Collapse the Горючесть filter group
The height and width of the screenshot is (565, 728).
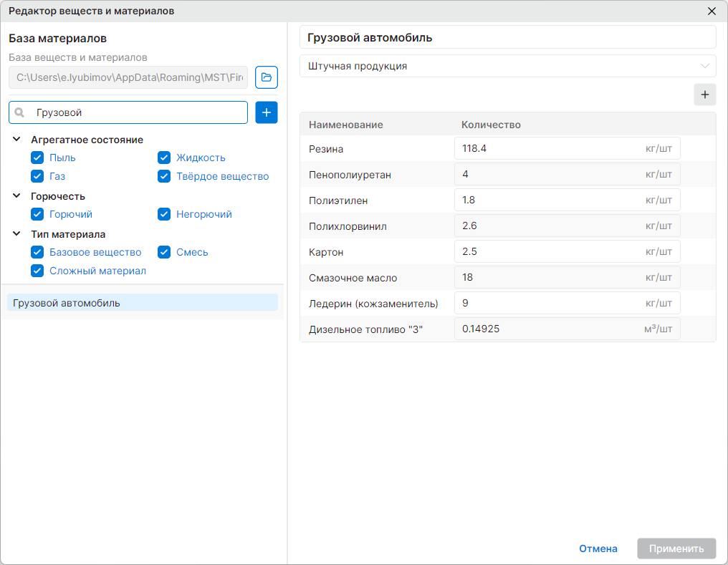point(16,196)
